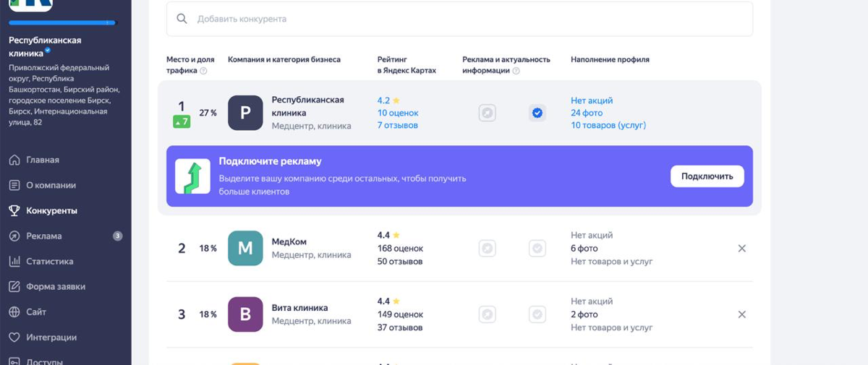Viewport: 868px width, 365px height.
Task: Remove МедКом from competitors
Action: [741, 248]
